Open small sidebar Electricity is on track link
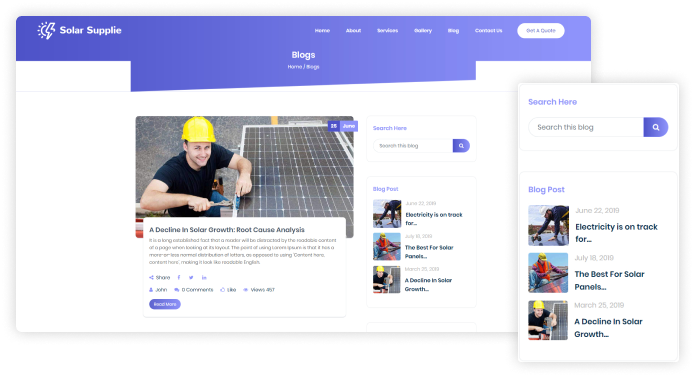 pyautogui.click(x=433, y=219)
